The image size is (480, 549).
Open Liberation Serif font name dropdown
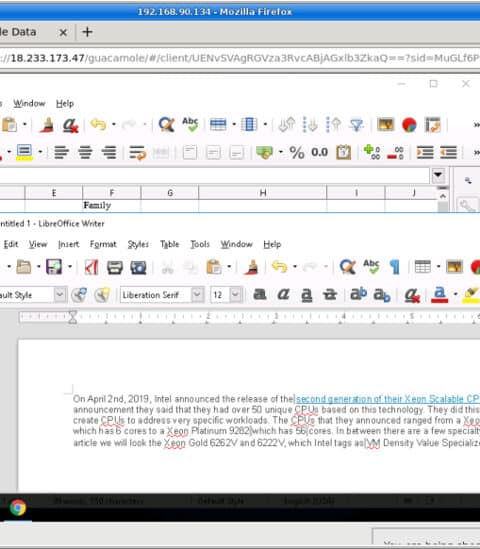point(197,294)
